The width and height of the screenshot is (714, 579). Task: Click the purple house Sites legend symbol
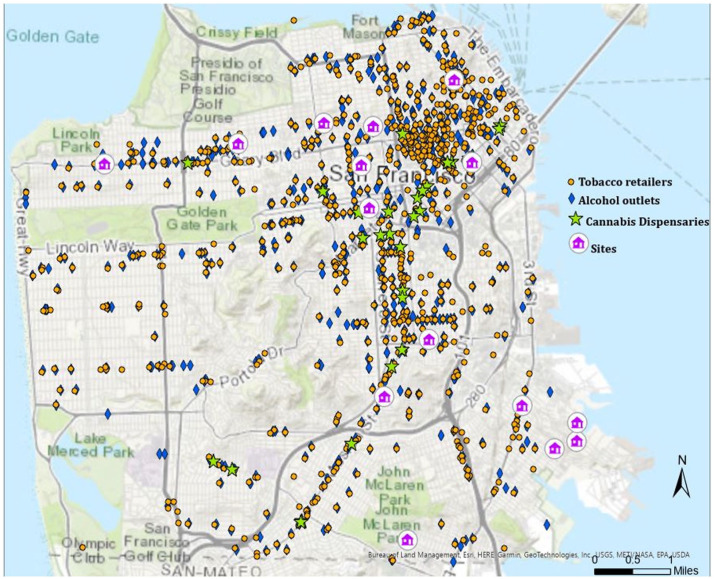[577, 243]
